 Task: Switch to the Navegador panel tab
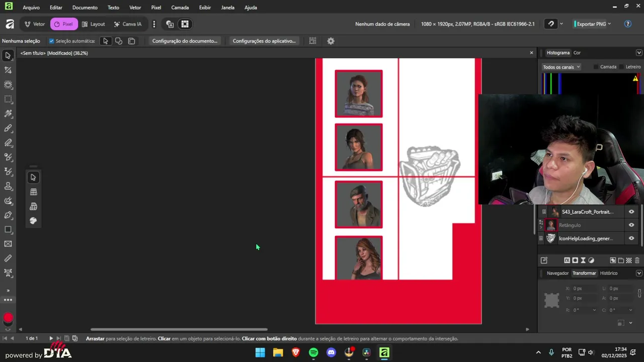(557, 274)
